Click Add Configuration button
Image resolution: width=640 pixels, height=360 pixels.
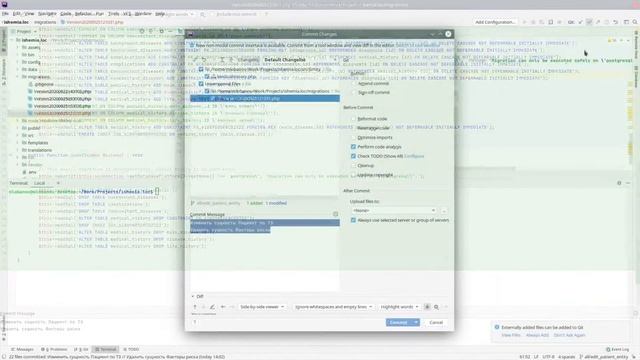coord(495,22)
